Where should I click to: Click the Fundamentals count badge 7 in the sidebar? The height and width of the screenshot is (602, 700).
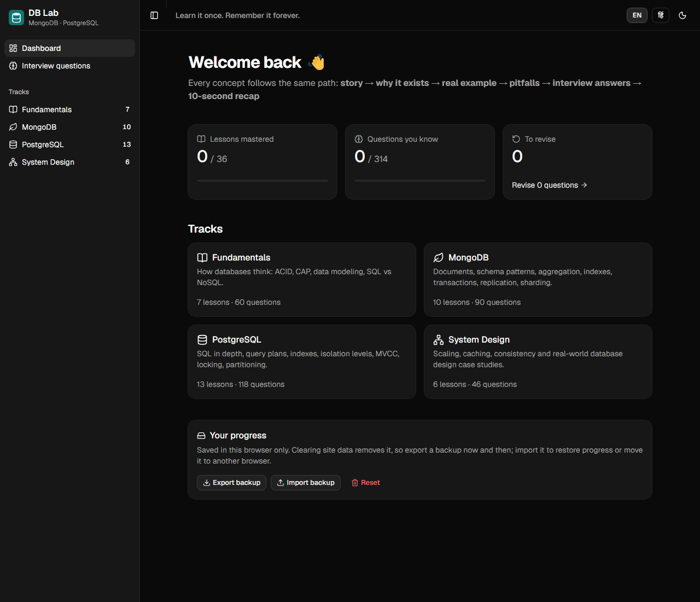tap(127, 109)
